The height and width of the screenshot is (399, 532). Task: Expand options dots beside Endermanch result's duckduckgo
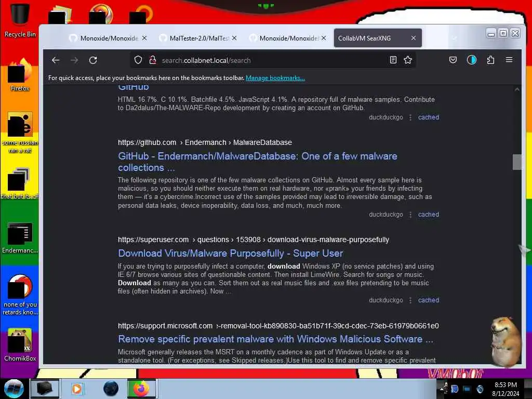(x=410, y=215)
